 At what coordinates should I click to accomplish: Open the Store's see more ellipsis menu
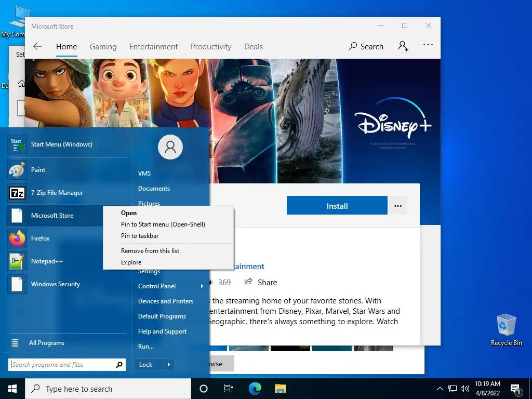(428, 45)
